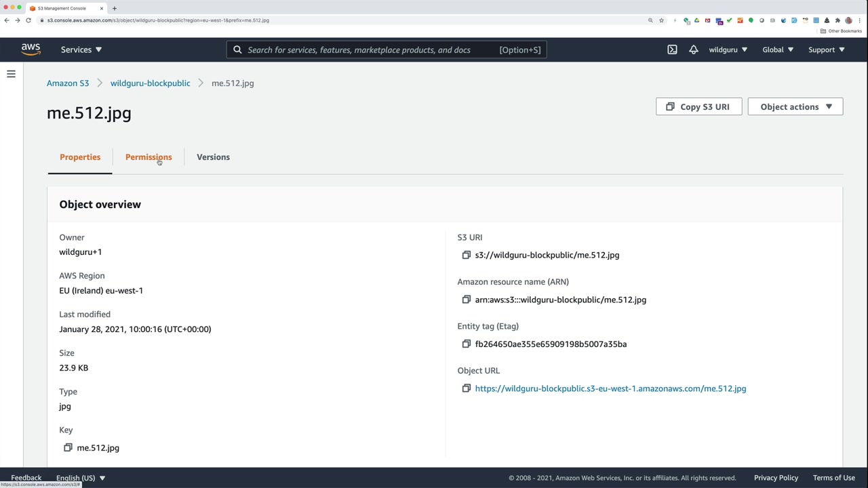Image resolution: width=868 pixels, height=488 pixels.
Task: Copy the Object URL icon
Action: click(x=466, y=388)
